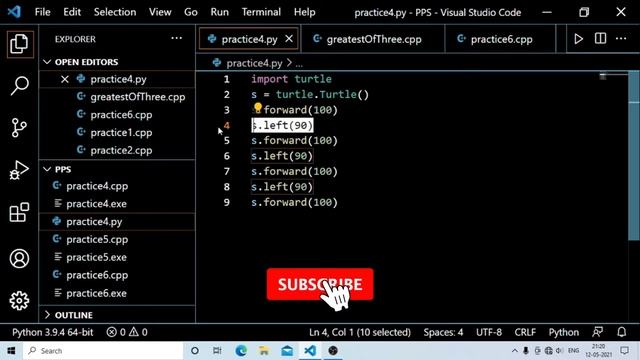
Task: Open practice4.cpp in PPS folder
Action: 97,186
